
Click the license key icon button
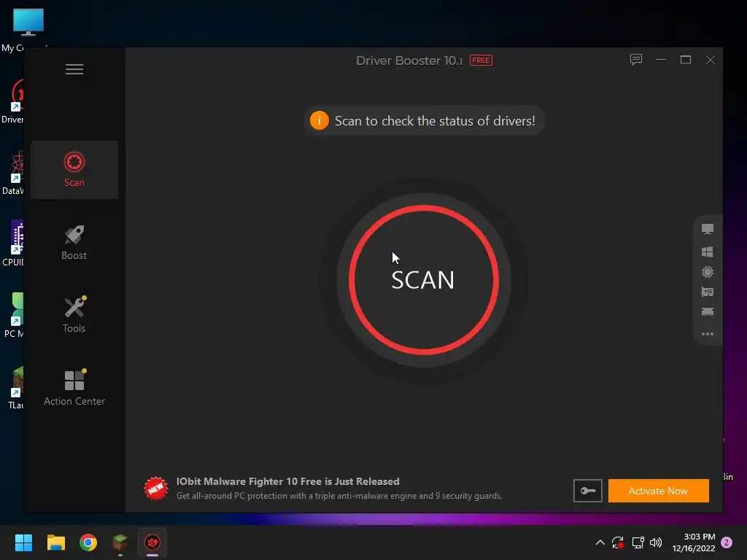point(588,491)
